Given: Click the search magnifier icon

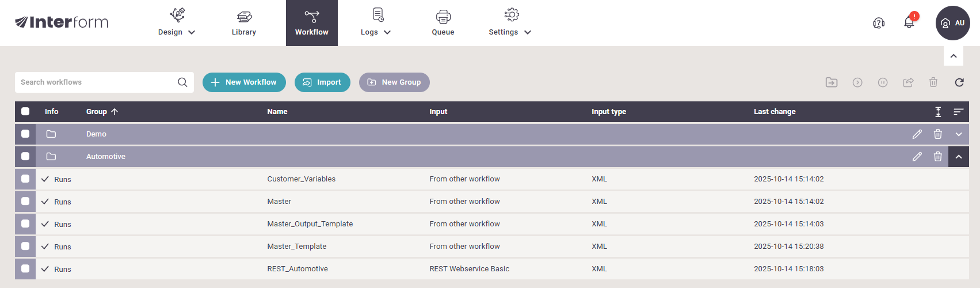Looking at the screenshot, I should 182,82.
